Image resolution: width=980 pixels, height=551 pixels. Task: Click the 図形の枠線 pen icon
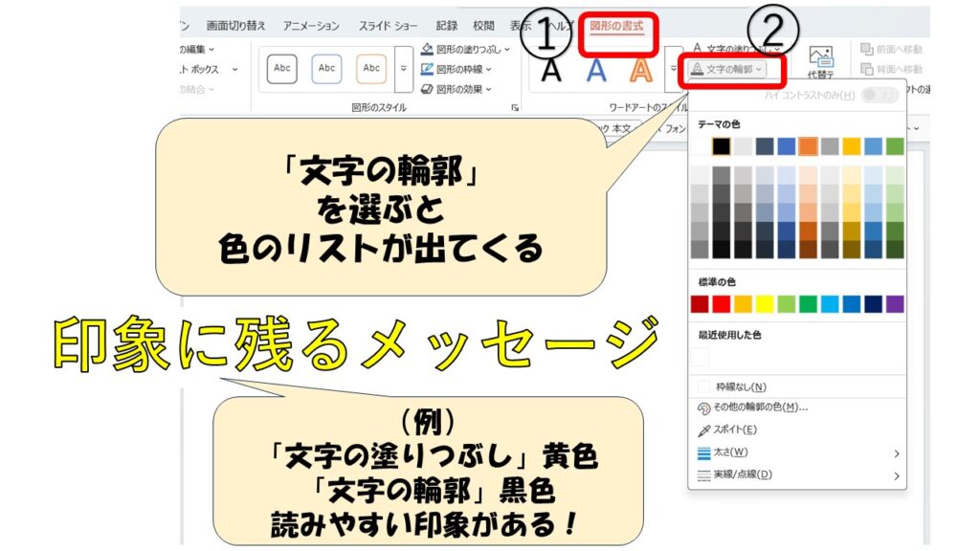[x=427, y=69]
